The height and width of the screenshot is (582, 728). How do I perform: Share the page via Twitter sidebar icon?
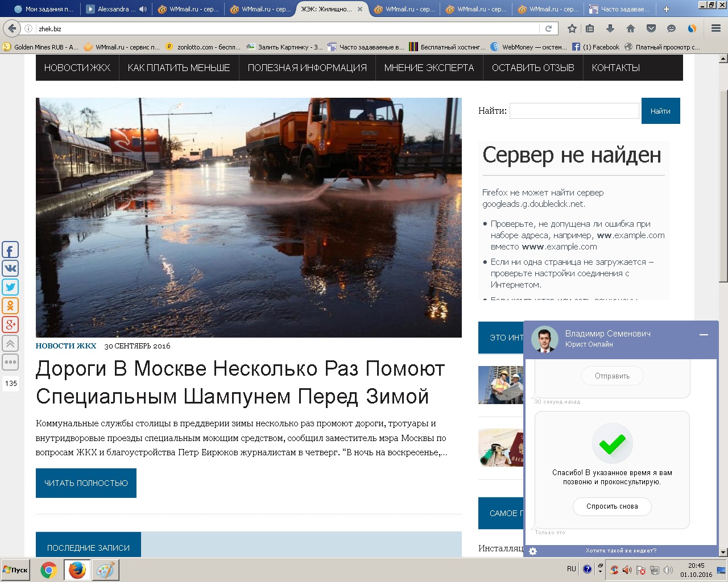pos(10,288)
